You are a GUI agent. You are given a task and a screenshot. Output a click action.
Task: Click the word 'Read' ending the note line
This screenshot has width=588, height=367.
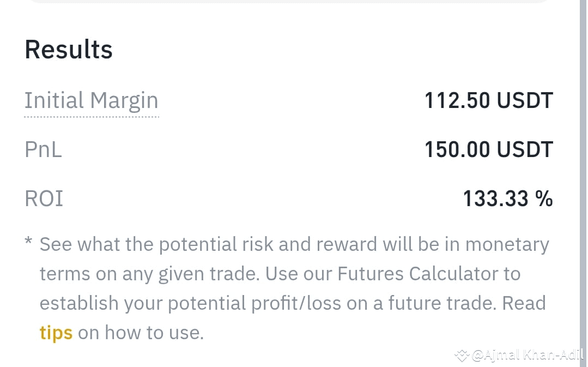click(x=524, y=303)
